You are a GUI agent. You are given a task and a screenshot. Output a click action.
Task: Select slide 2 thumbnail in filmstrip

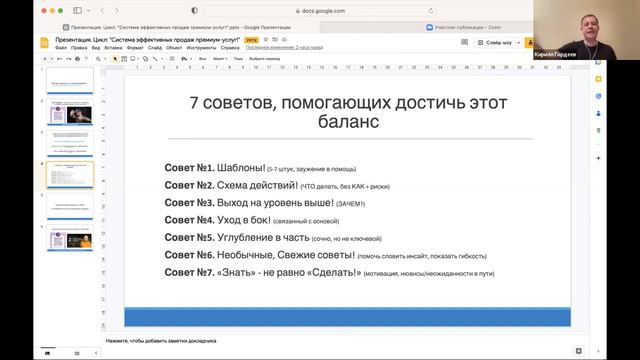click(70, 112)
